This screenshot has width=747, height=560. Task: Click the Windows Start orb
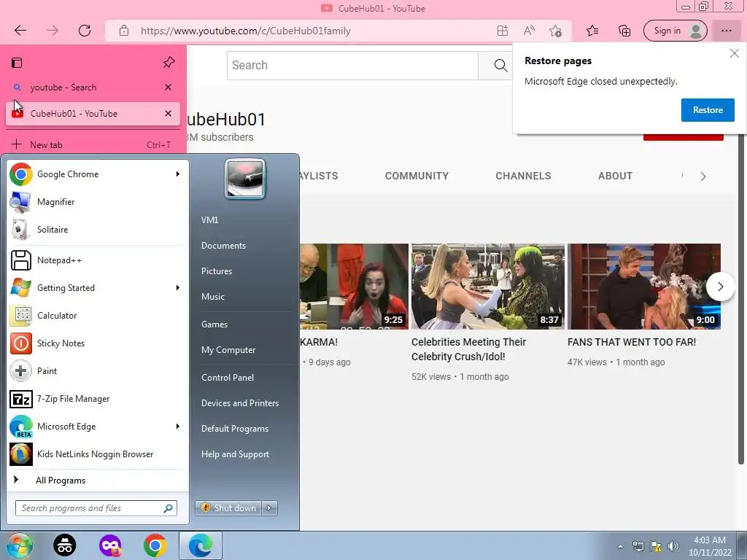pyautogui.click(x=20, y=545)
